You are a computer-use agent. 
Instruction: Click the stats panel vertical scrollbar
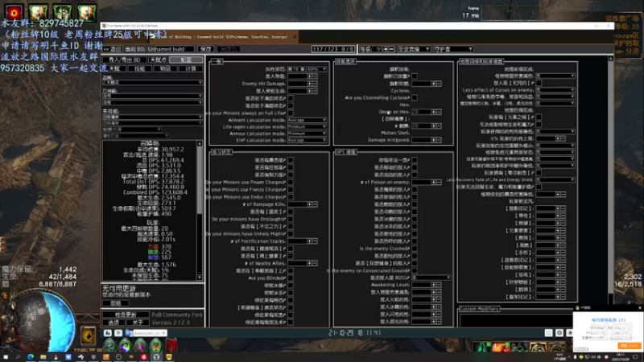click(200, 210)
